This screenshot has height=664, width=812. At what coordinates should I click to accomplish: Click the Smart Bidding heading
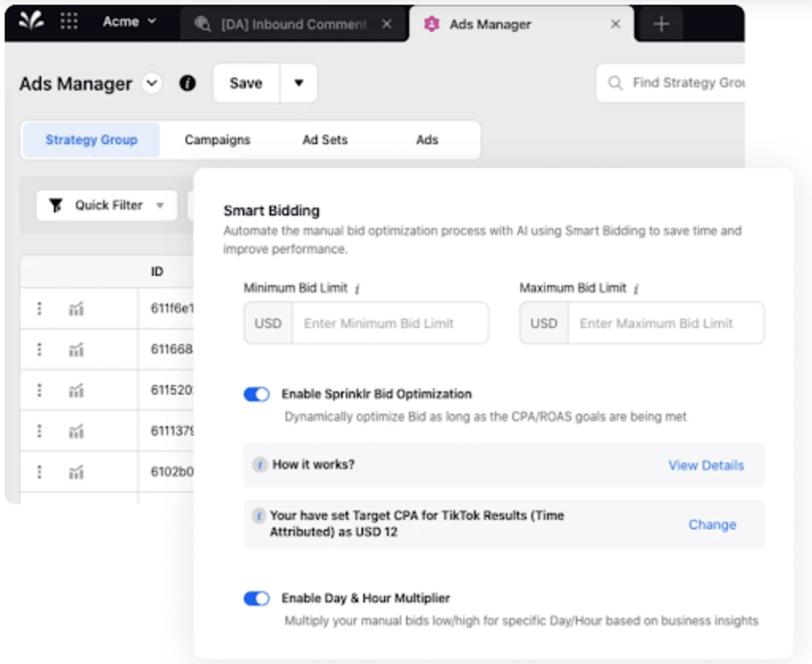coord(271,210)
